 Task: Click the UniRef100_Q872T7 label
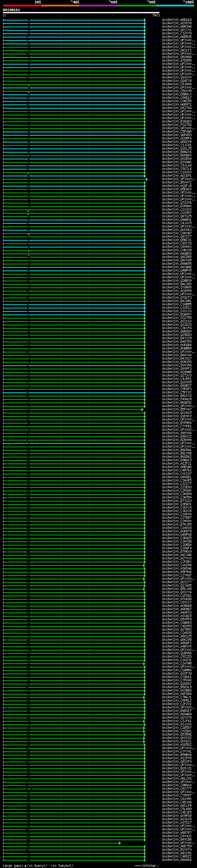click(177, 236)
